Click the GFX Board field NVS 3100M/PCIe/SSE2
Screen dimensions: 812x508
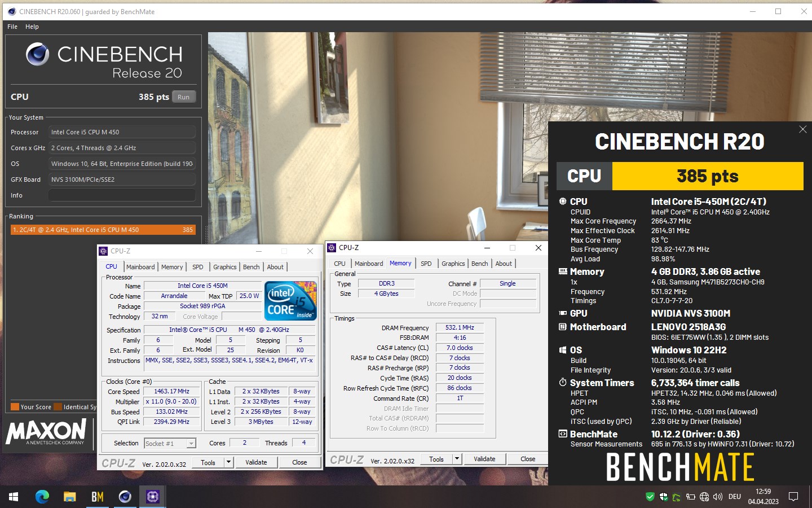tap(122, 179)
